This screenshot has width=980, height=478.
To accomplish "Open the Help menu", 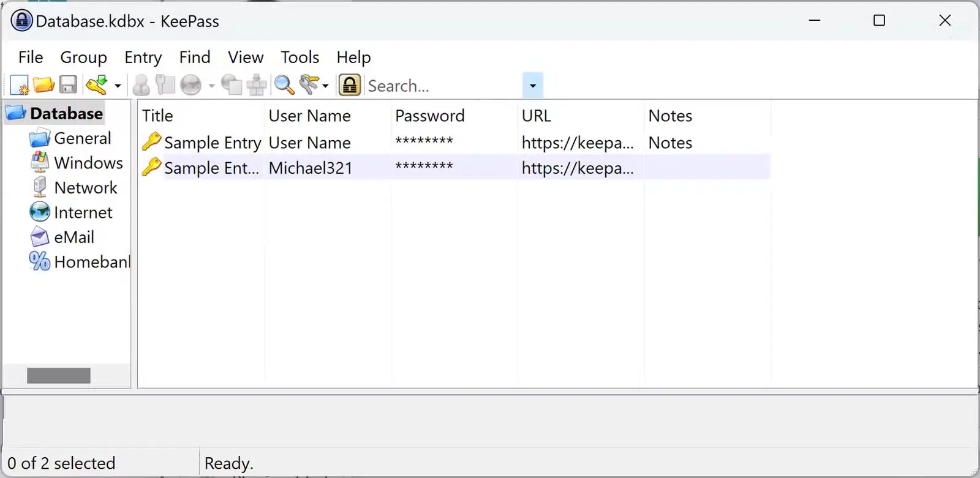I will (x=353, y=57).
